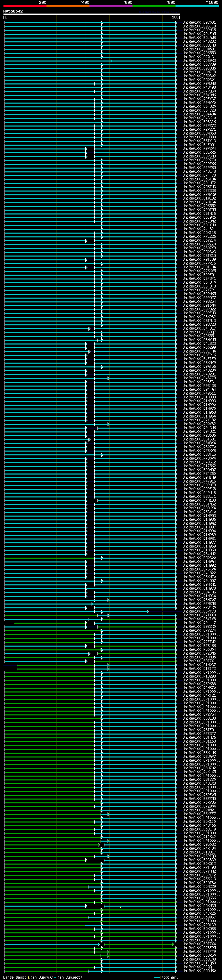Select the UniRef100_P49612 label
The image size is (222, 980).
coord(199,462)
